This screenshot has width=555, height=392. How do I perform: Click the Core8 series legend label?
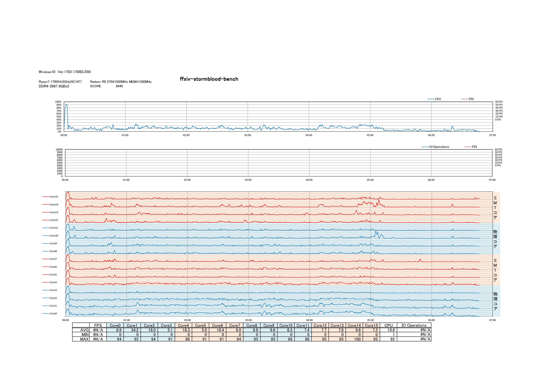pos(53,251)
